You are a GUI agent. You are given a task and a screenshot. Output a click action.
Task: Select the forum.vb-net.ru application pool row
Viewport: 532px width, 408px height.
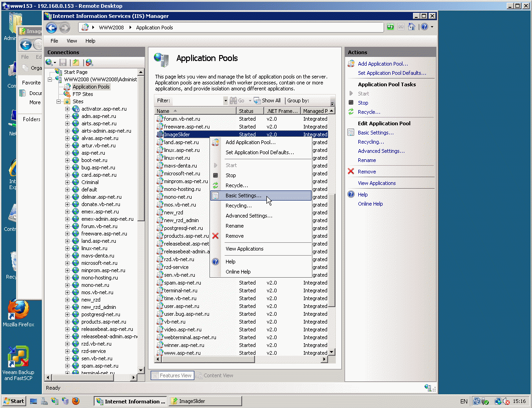[x=242, y=119]
